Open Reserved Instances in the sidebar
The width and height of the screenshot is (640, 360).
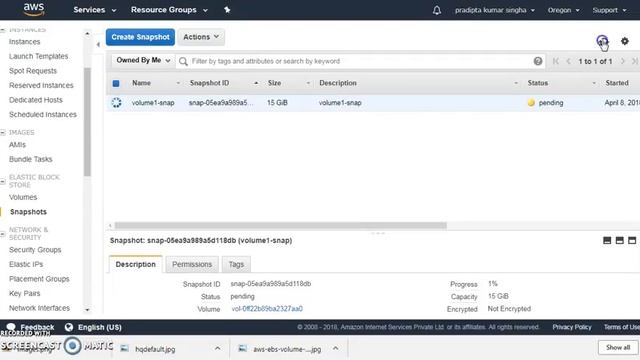(x=41, y=85)
